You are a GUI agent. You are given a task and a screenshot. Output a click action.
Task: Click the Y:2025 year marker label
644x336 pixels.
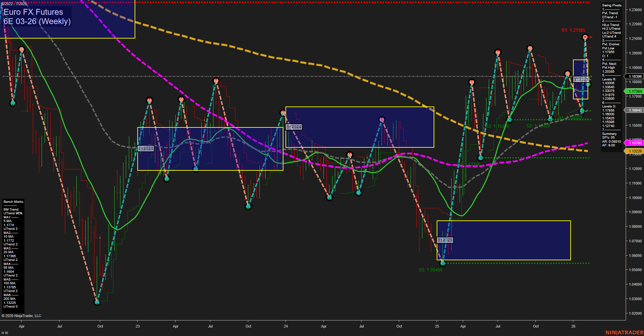point(444,240)
